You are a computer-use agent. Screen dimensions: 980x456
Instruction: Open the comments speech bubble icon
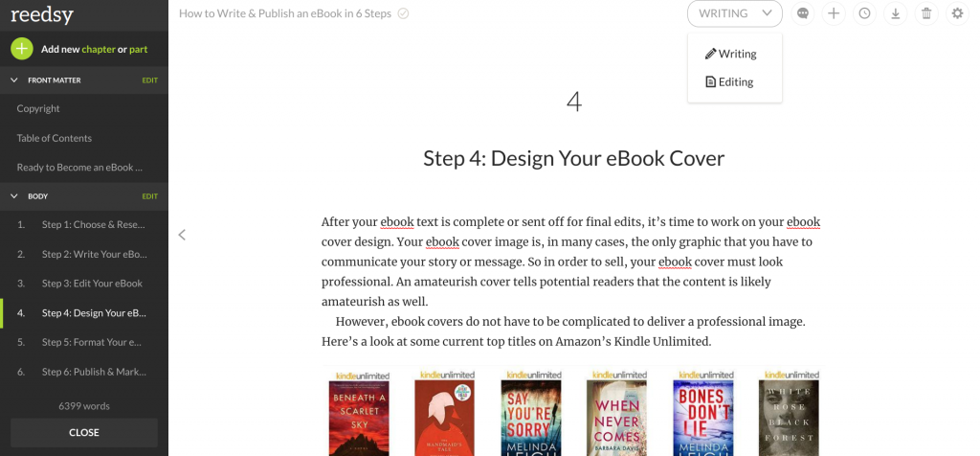pyautogui.click(x=803, y=13)
